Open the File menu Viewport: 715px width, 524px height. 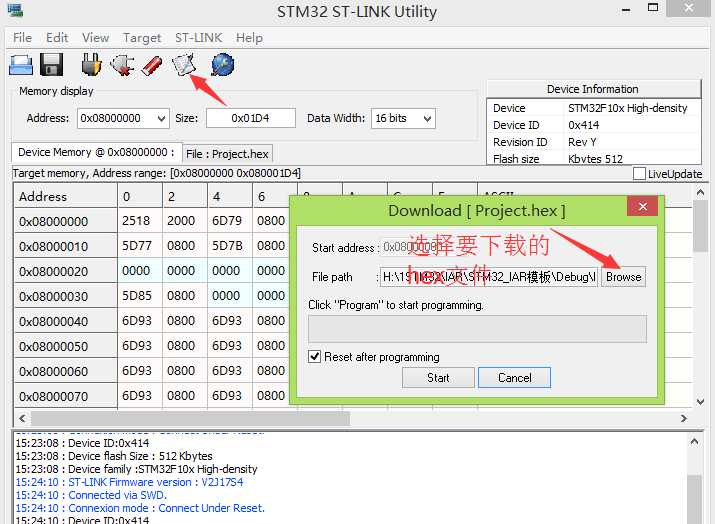[22, 38]
